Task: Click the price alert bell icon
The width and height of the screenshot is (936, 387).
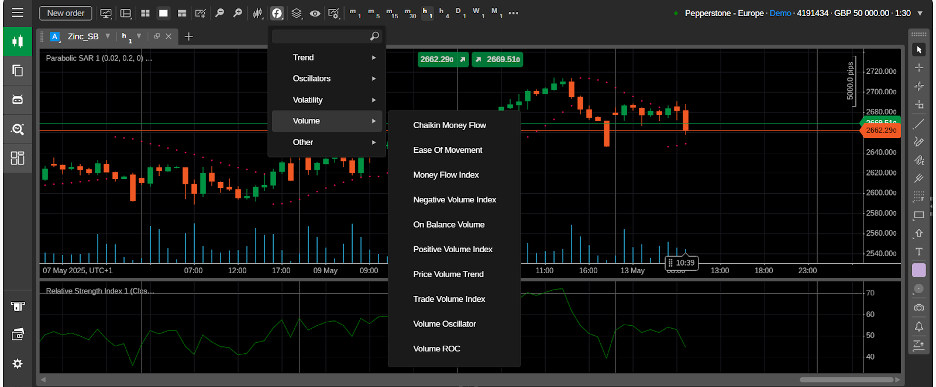Action: pyautogui.click(x=919, y=326)
